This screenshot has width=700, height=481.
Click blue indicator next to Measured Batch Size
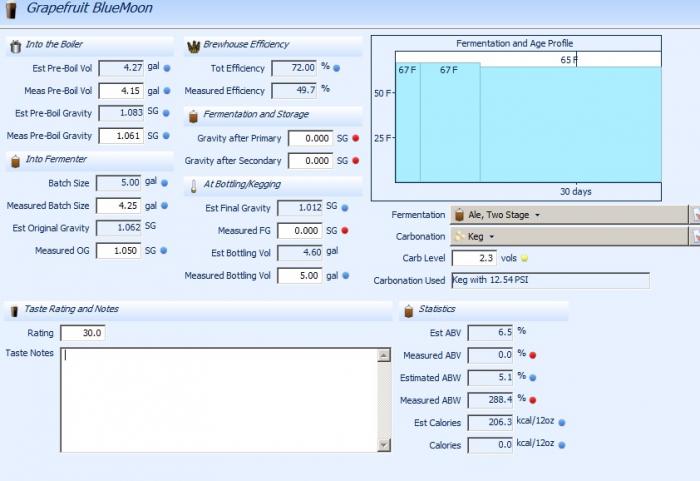point(164,205)
